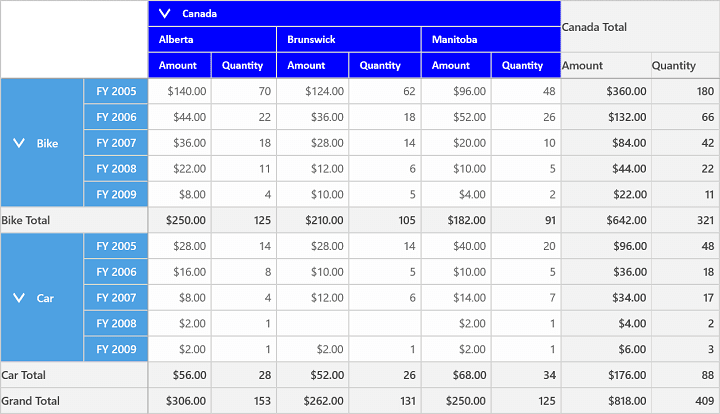Image resolution: width=720 pixels, height=414 pixels.
Task: Select the $818.00 grand total amount cell
Action: pyautogui.click(x=606, y=401)
